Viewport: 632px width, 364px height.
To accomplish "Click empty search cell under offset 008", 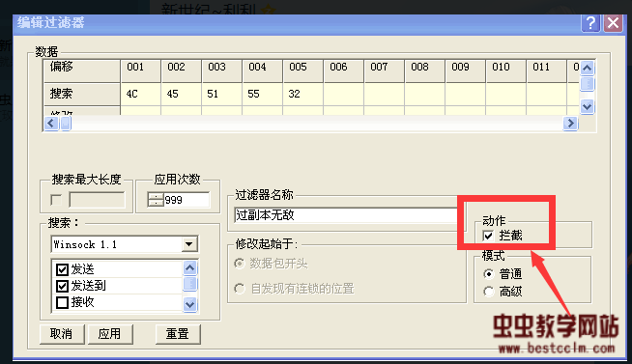I will click(425, 95).
